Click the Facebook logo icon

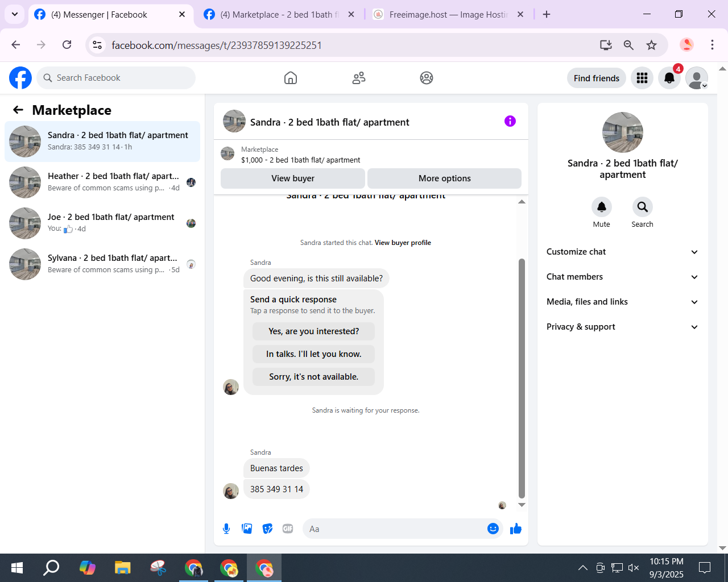(20, 78)
